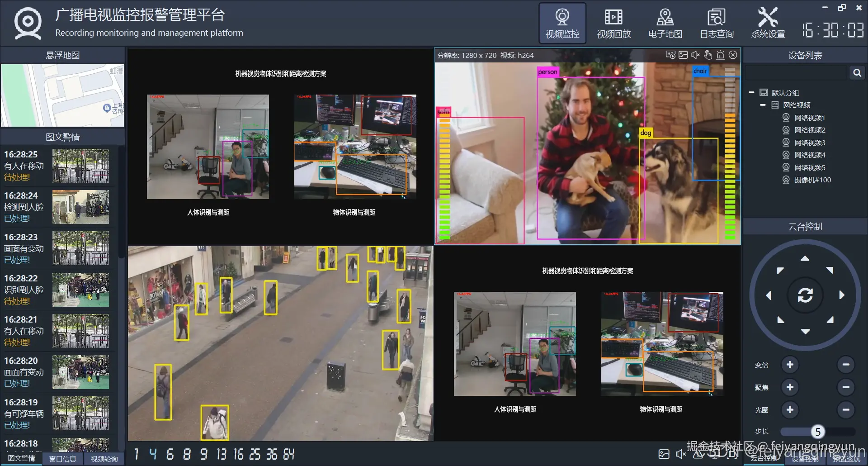The image size is (868, 466).
Task: Click the 悬浮地图 floating map preview
Action: [62, 95]
